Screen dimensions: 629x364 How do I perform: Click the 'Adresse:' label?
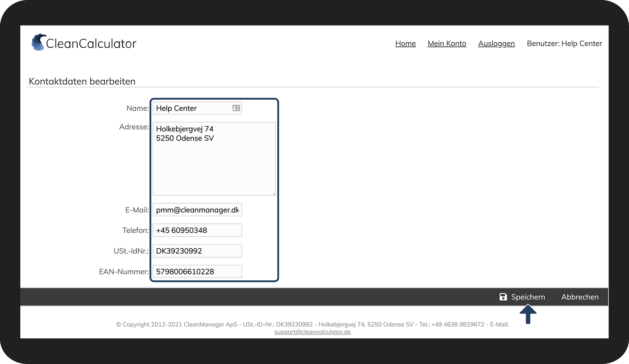[134, 127]
